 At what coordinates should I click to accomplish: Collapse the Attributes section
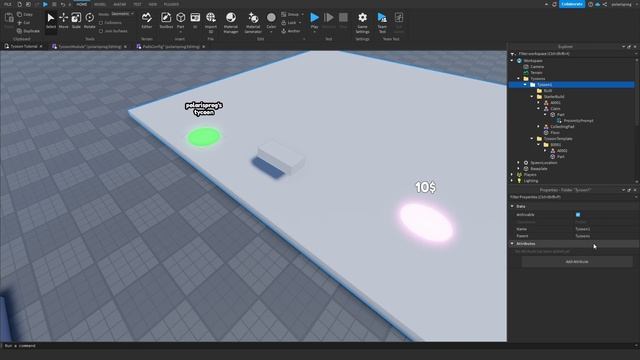coord(512,244)
